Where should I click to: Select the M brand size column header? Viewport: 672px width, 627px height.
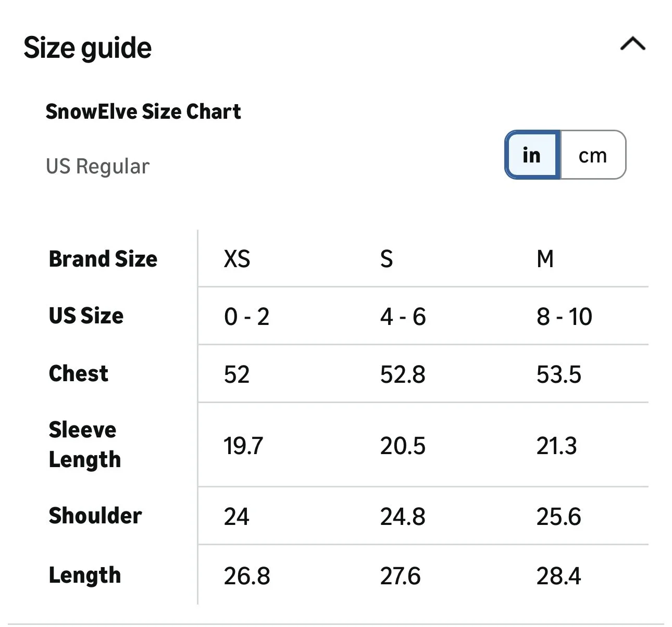click(x=545, y=259)
